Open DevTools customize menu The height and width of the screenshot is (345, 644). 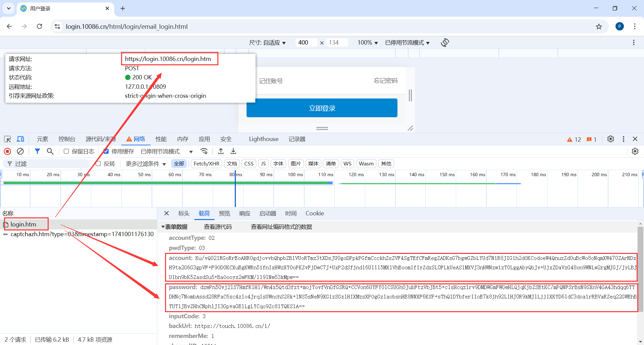tap(624, 139)
